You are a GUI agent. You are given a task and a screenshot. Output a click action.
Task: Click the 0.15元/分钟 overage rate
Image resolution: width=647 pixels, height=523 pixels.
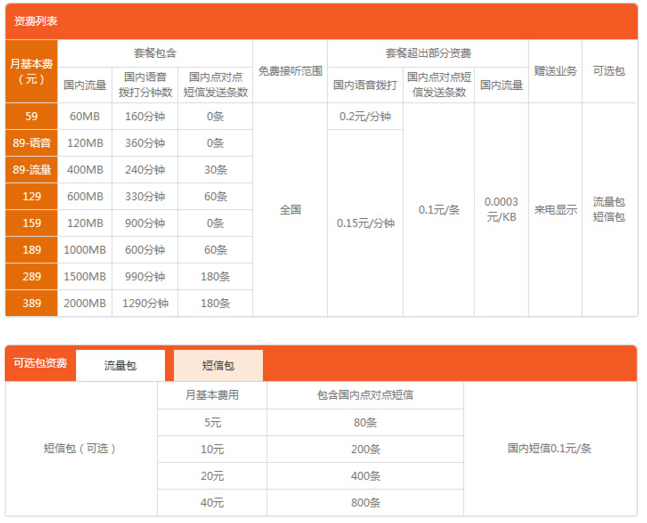[x=365, y=223]
